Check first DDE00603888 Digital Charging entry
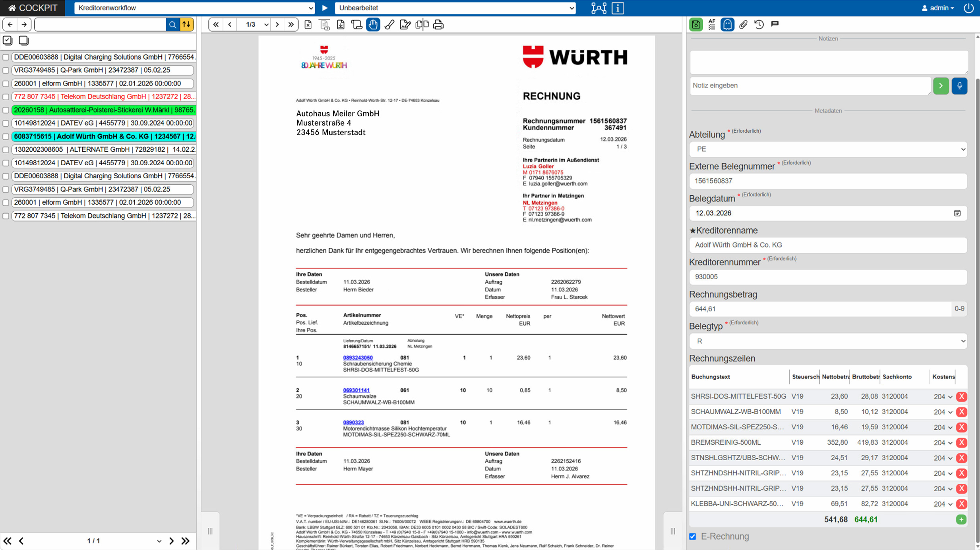This screenshot has height=550, width=980. click(6, 57)
